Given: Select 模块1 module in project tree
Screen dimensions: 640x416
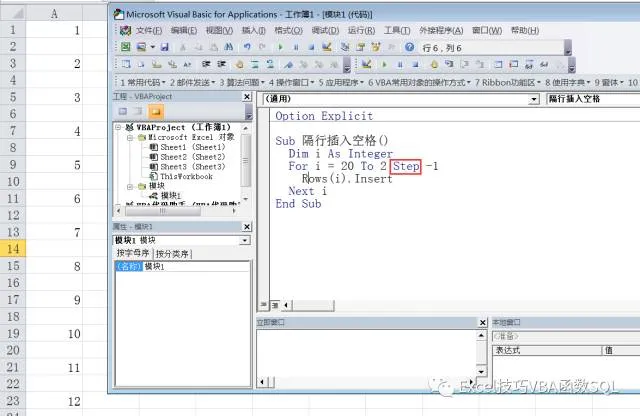Looking at the screenshot, I should coord(171,196).
